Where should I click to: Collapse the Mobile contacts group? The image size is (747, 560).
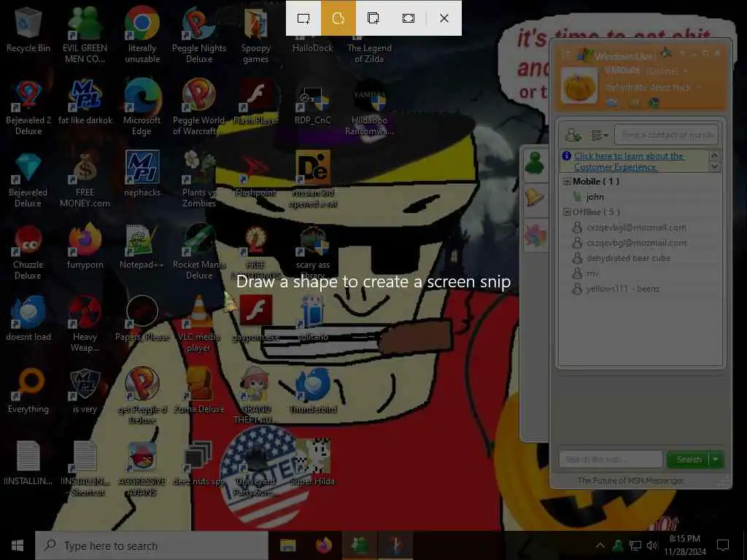[567, 182]
